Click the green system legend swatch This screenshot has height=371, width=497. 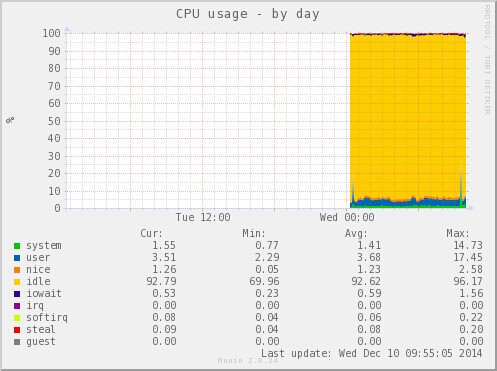tap(17, 246)
